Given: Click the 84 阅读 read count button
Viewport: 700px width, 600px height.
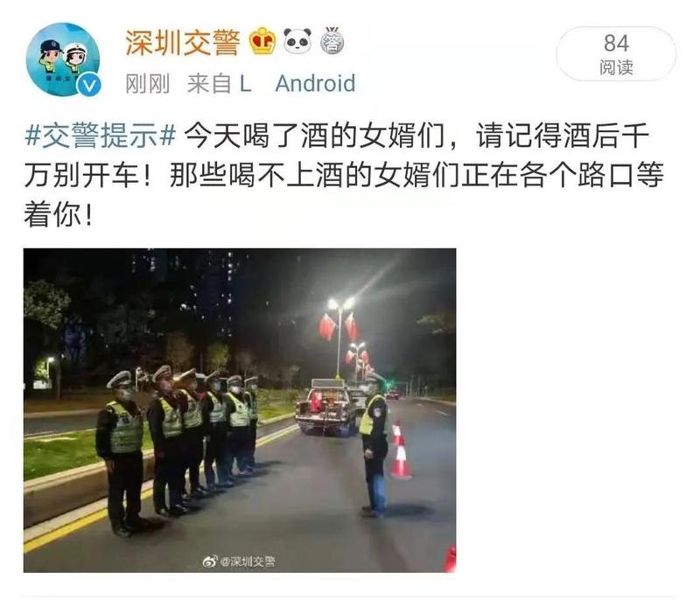Looking at the screenshot, I should click(616, 54).
